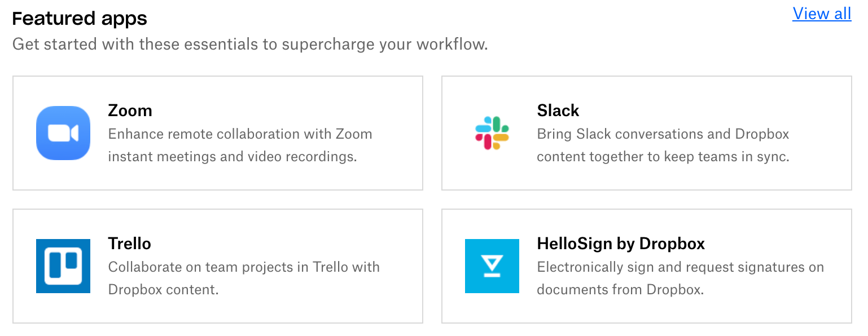868x336 pixels.
Task: Select the Slack app title
Action: 558,110
